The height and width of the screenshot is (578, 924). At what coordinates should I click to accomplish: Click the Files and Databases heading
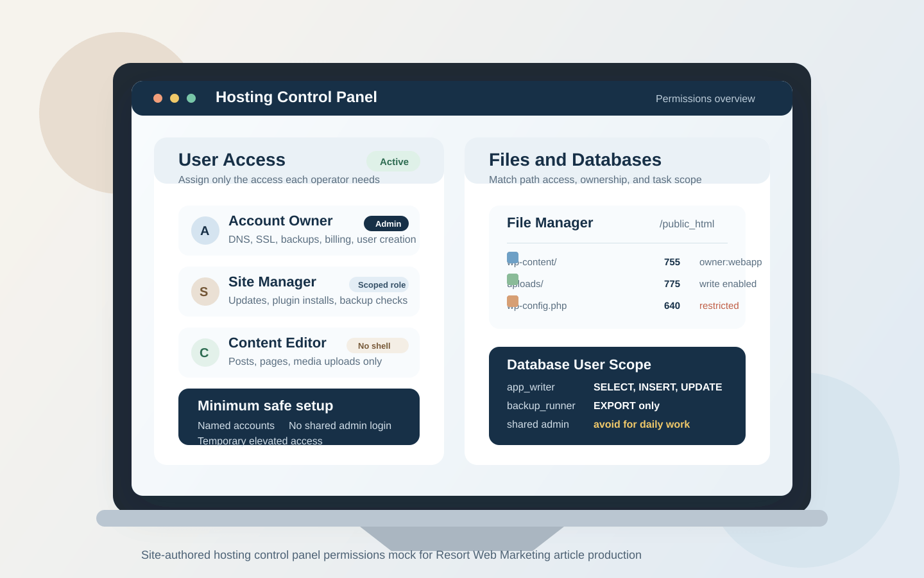575,160
